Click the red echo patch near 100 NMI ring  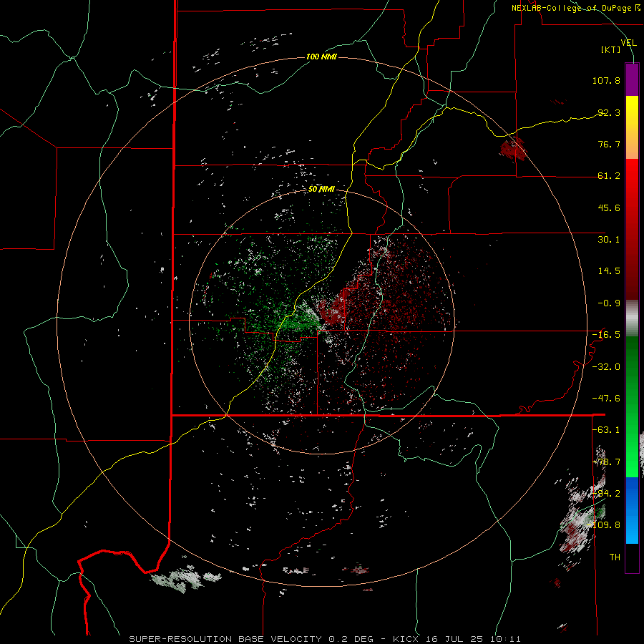coord(513,150)
